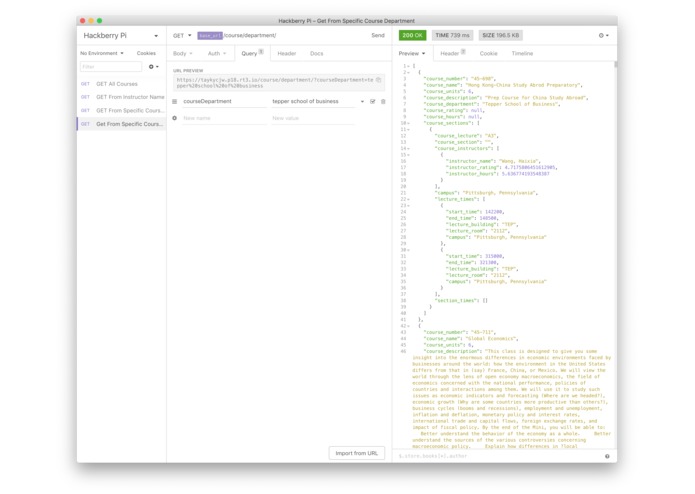Show the response Timeline tab

(522, 54)
